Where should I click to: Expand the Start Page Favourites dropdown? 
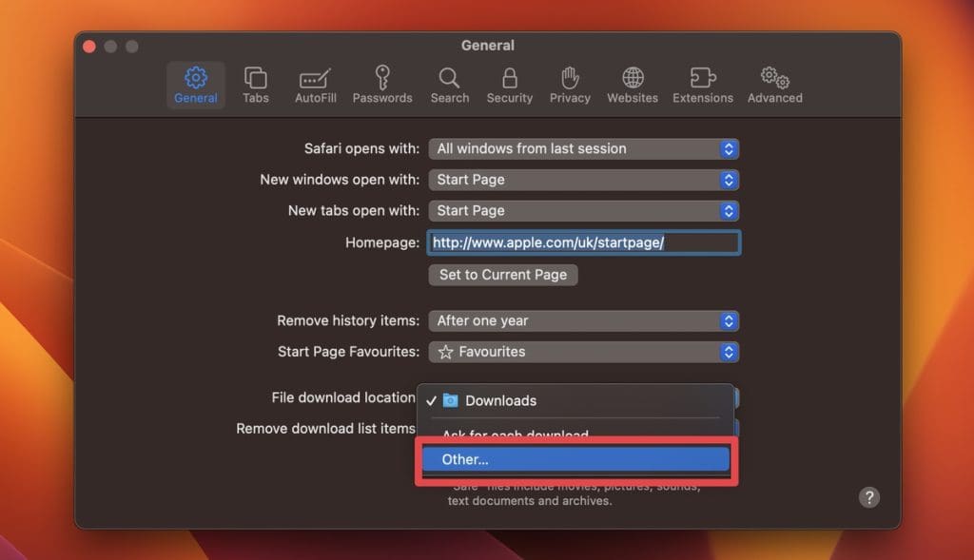coord(583,352)
